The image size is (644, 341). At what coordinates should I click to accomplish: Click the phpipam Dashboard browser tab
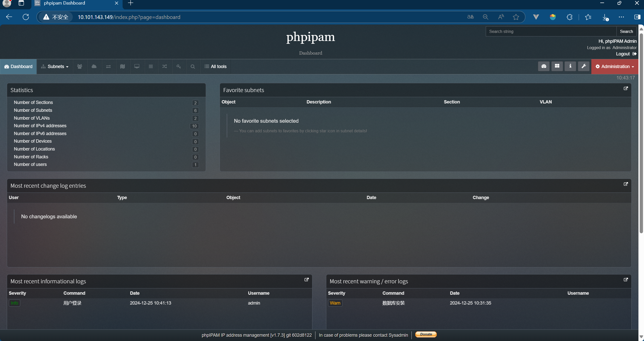64,3
